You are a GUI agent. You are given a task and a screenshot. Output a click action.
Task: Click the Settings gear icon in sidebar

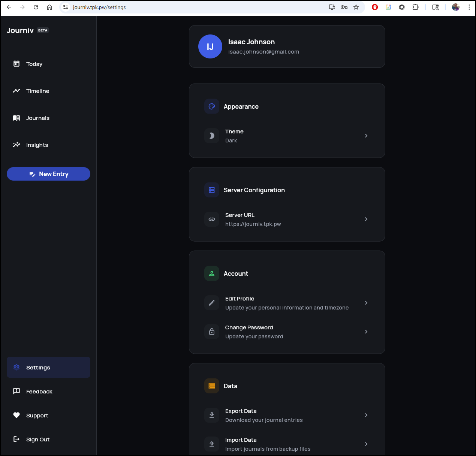click(x=16, y=367)
